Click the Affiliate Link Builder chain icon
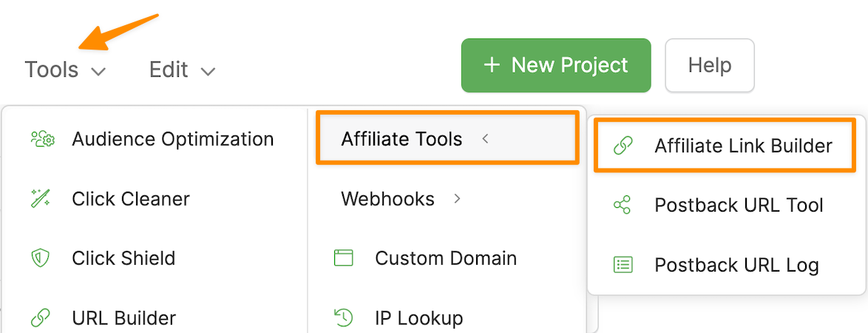Viewport: 868px width, 333px height. (x=623, y=146)
